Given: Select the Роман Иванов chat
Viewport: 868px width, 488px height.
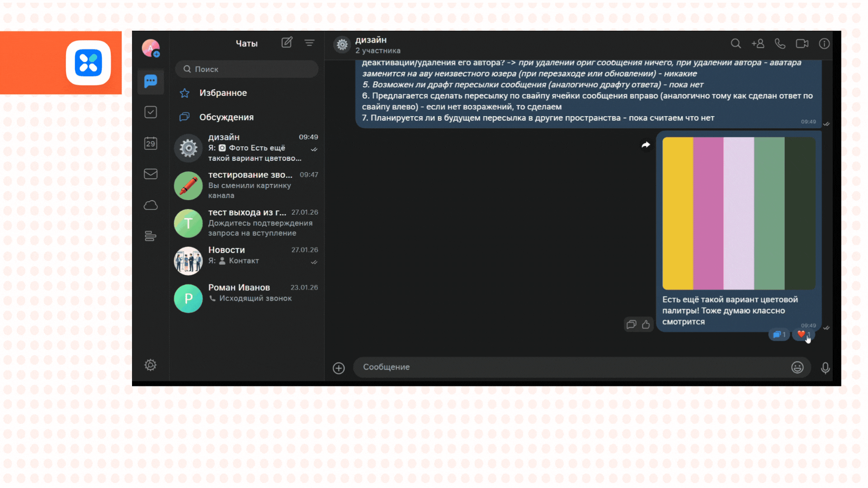Looking at the screenshot, I should coord(247,298).
